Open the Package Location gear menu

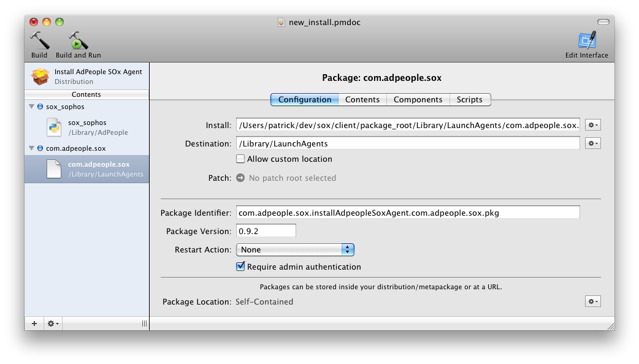click(x=592, y=301)
